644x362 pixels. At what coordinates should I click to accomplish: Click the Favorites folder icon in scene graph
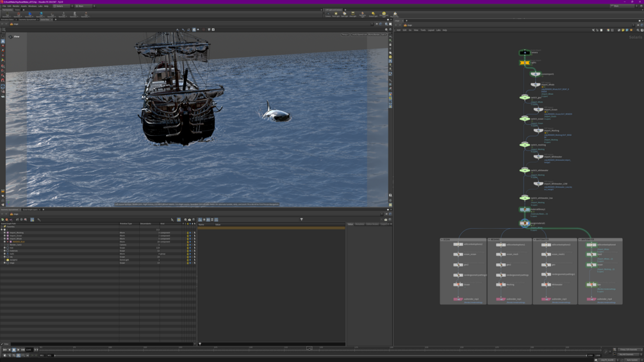(x=4, y=227)
